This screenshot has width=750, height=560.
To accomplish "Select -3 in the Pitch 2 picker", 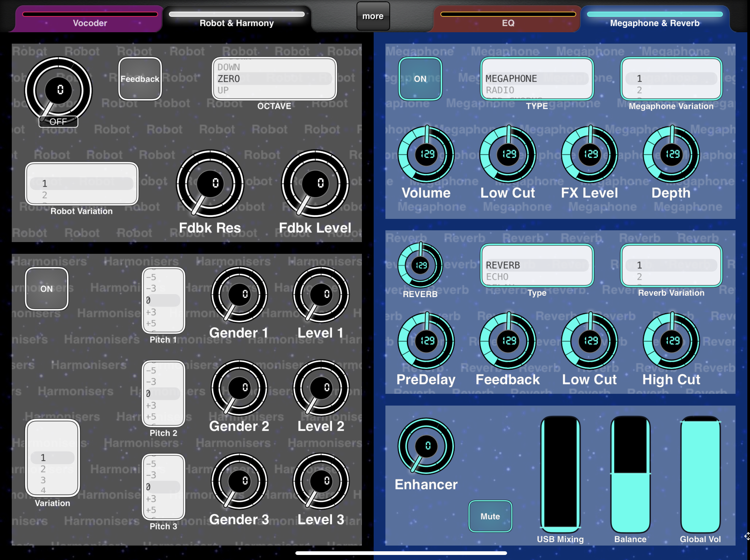I will 151,382.
